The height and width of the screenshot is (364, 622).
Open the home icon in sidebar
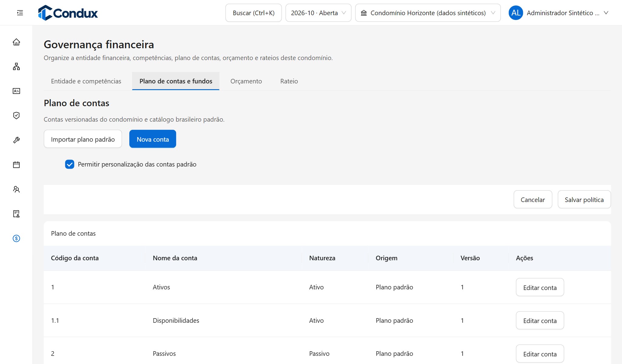pyautogui.click(x=16, y=42)
